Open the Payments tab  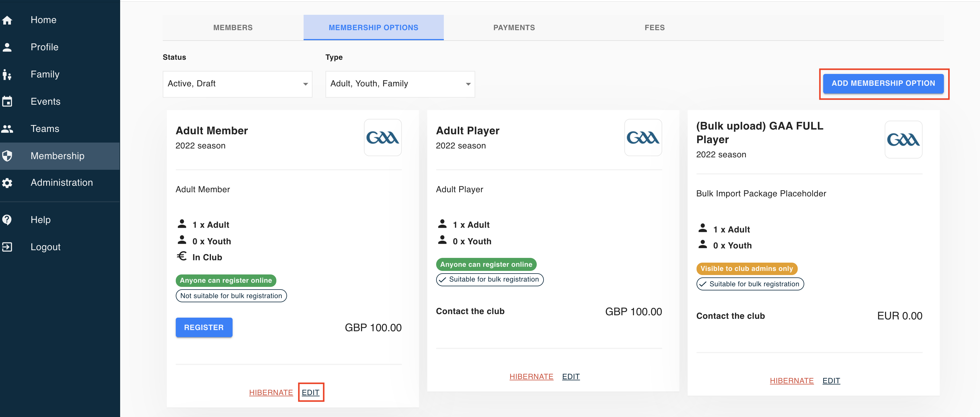pos(514,28)
